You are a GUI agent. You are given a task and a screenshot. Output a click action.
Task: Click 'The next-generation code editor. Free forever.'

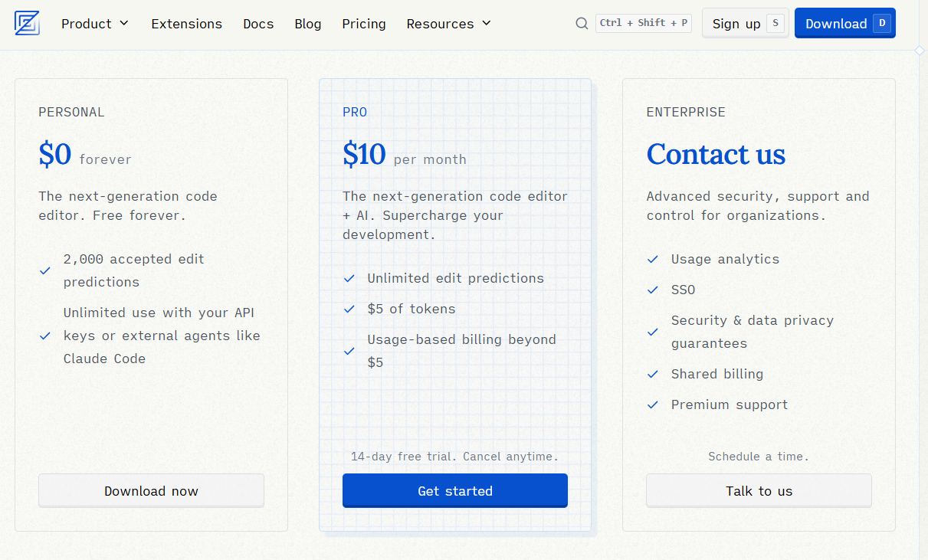[x=128, y=205]
